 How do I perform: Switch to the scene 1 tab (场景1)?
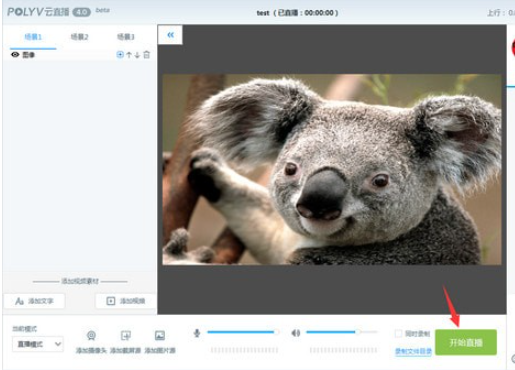33,37
